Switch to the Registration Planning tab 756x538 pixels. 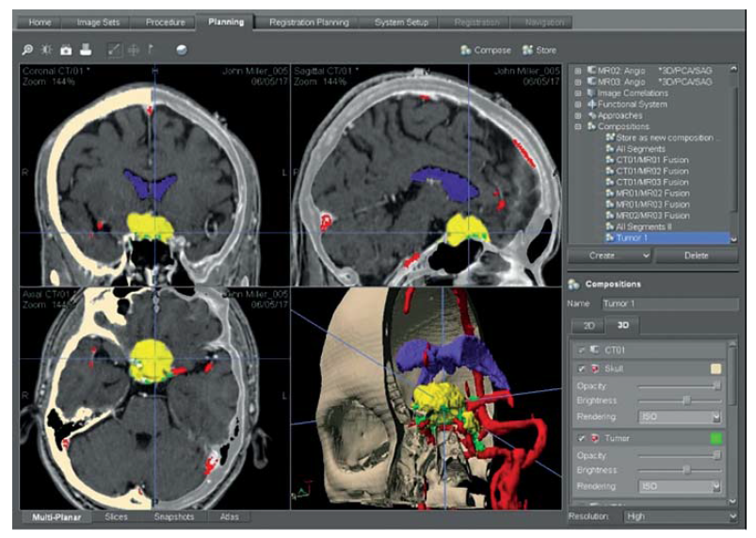coord(308,22)
